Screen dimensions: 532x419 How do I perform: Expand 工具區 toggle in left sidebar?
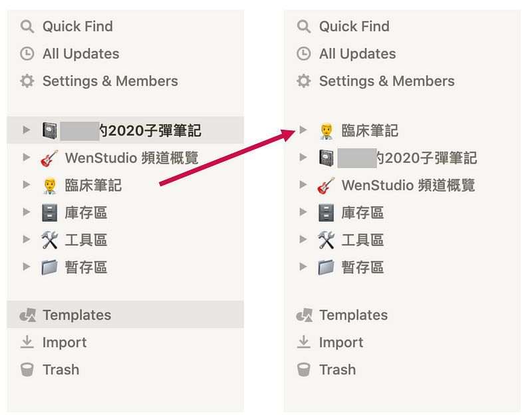click(x=27, y=239)
